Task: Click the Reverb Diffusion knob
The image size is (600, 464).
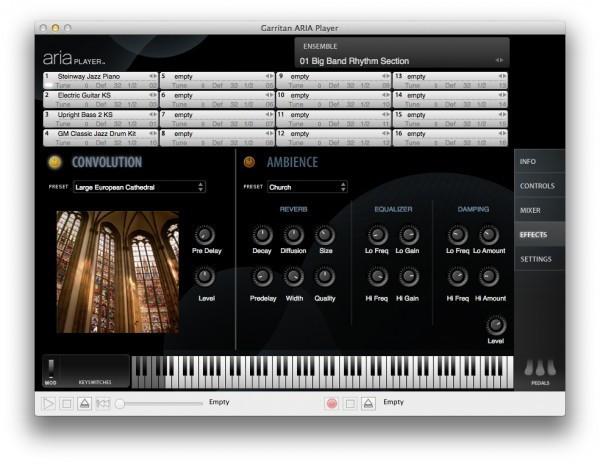Action: pyautogui.click(x=293, y=235)
